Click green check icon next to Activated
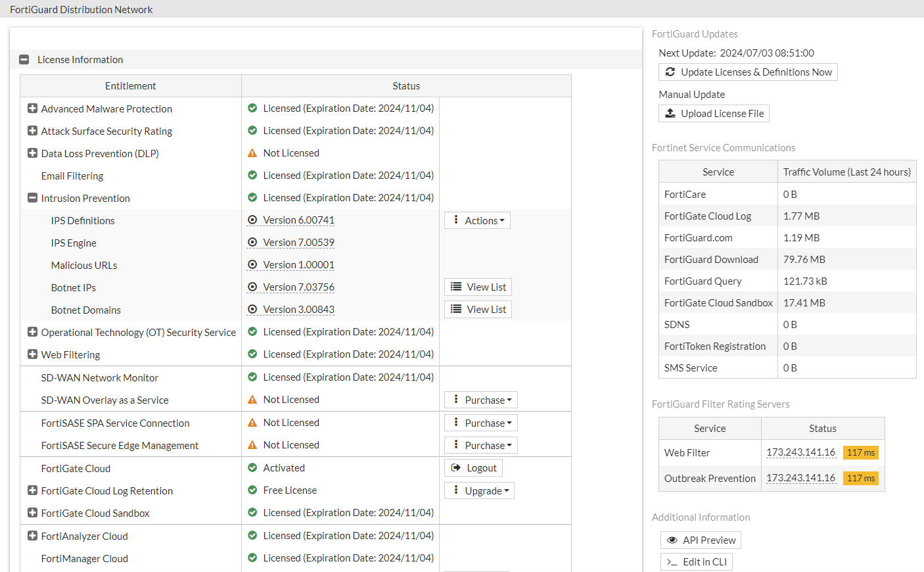 click(x=252, y=468)
